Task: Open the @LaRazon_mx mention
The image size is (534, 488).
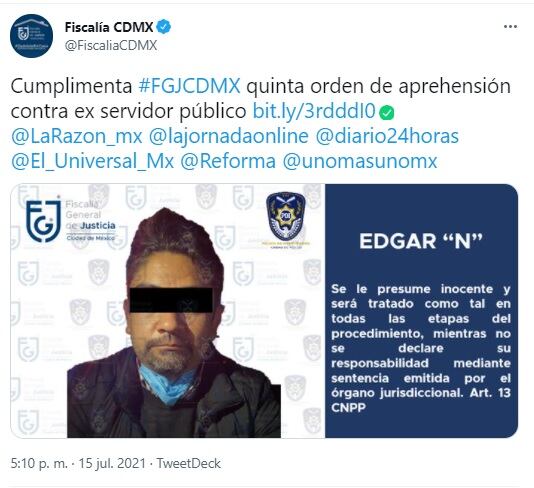Action: [x=77, y=136]
